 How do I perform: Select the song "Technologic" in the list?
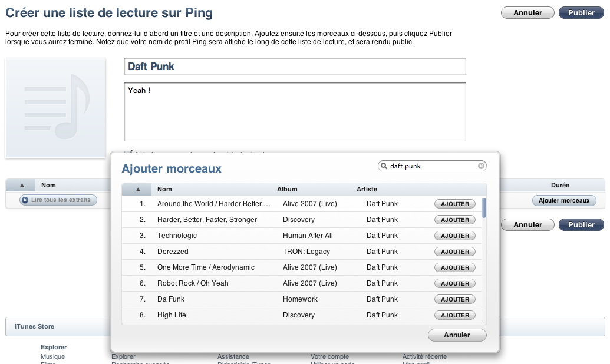(x=177, y=236)
